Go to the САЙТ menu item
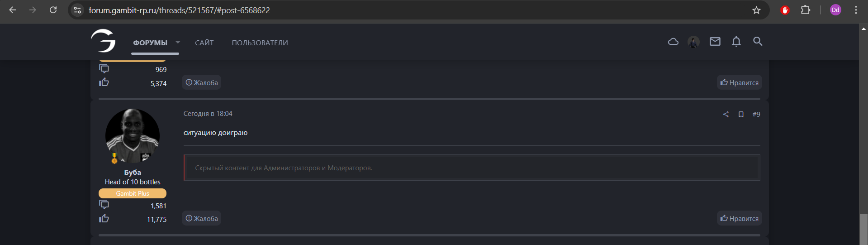 click(x=204, y=43)
